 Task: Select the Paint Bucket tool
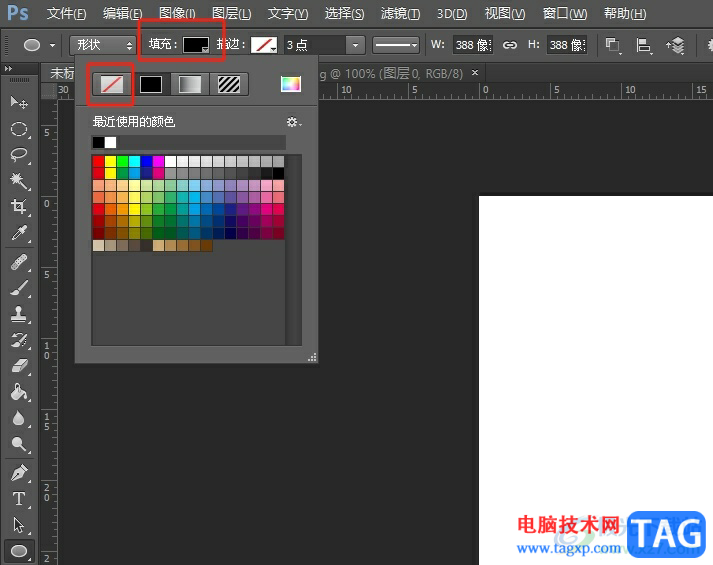(19, 392)
